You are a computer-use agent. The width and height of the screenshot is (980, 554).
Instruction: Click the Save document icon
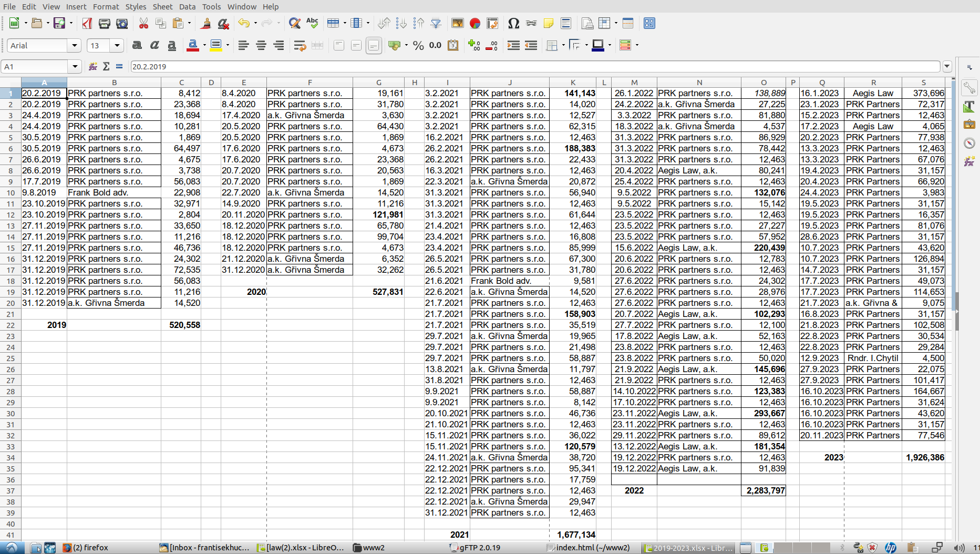point(59,23)
